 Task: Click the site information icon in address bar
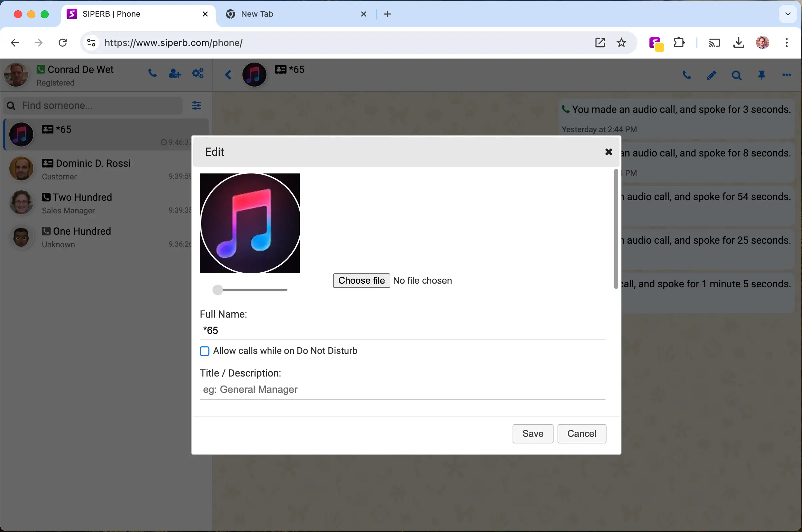pos(91,43)
